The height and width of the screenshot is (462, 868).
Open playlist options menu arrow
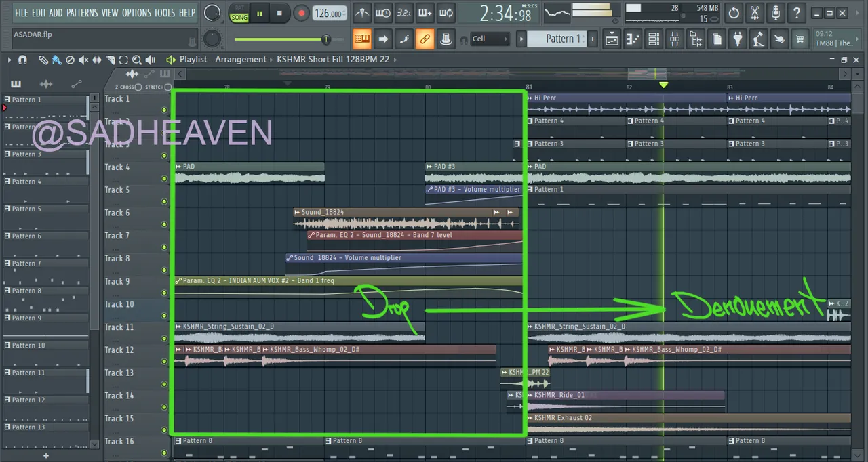click(x=9, y=60)
